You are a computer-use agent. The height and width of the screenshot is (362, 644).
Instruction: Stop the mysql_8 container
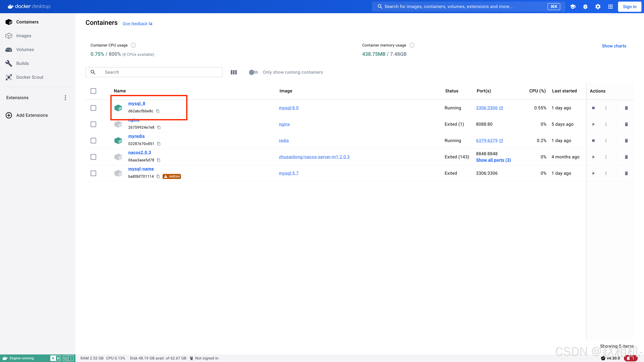(x=593, y=108)
